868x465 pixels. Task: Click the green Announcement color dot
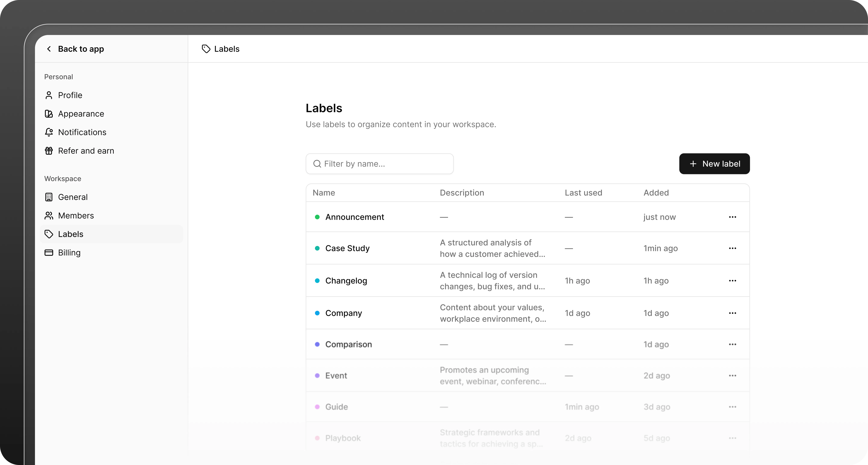coord(317,217)
